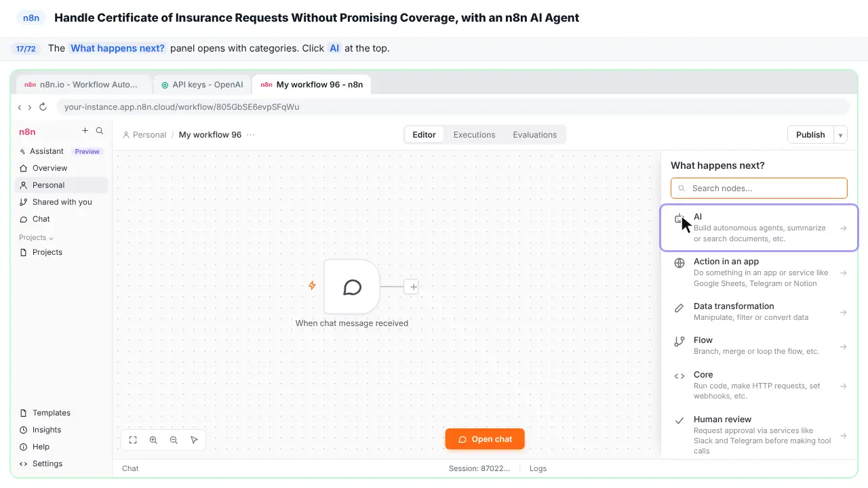Expand the Publish dropdown arrow

click(841, 135)
